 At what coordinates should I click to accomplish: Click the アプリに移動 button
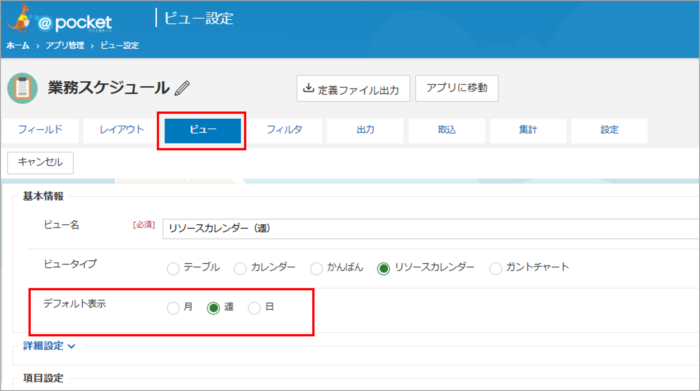point(457,88)
